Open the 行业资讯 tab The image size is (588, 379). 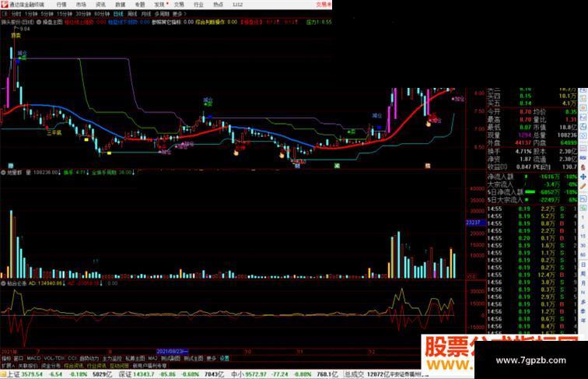96,366
